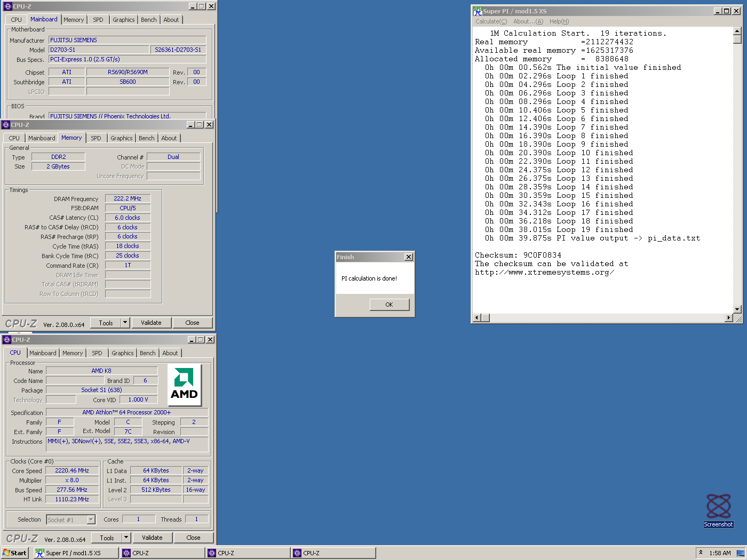
Task: Click the D2703-S1 model field
Action: coord(99,50)
